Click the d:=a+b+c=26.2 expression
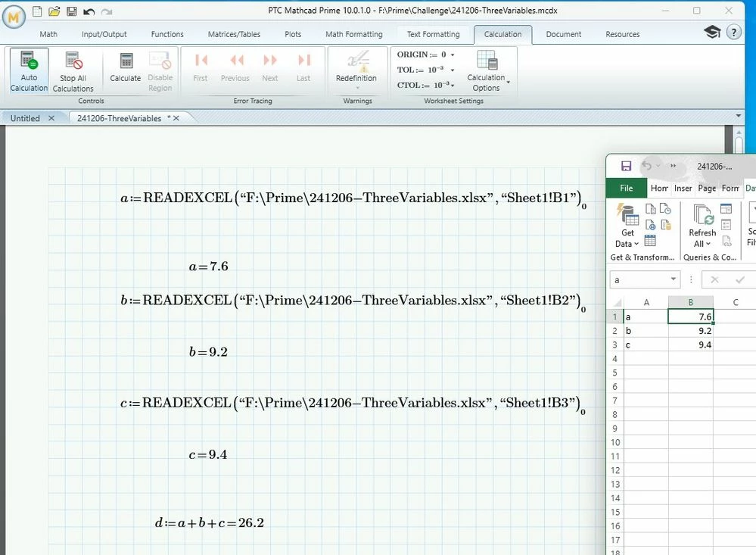Screen dimensions: 756x555 pos(210,522)
